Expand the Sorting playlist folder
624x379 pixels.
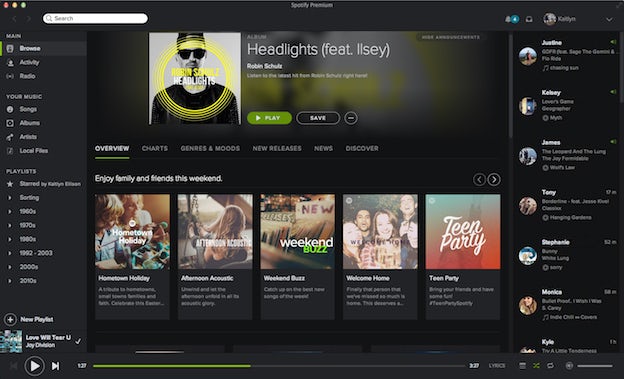pyautogui.click(x=10, y=198)
